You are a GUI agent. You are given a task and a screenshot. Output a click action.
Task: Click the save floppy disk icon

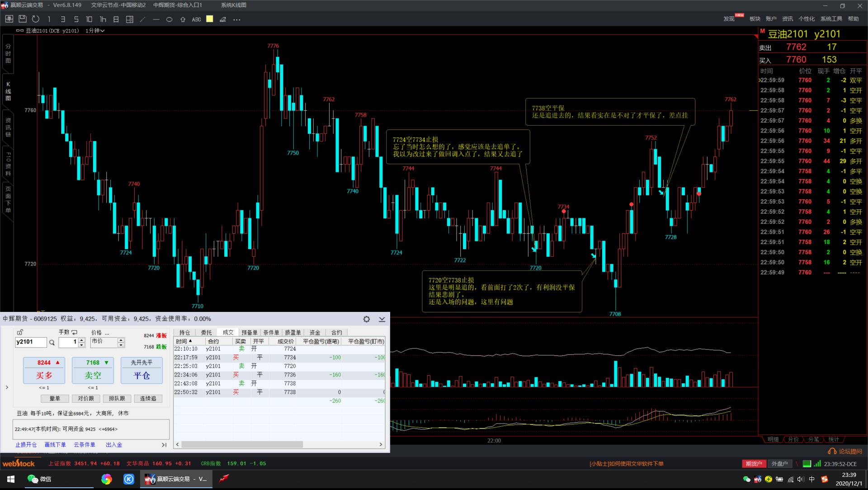point(23,19)
